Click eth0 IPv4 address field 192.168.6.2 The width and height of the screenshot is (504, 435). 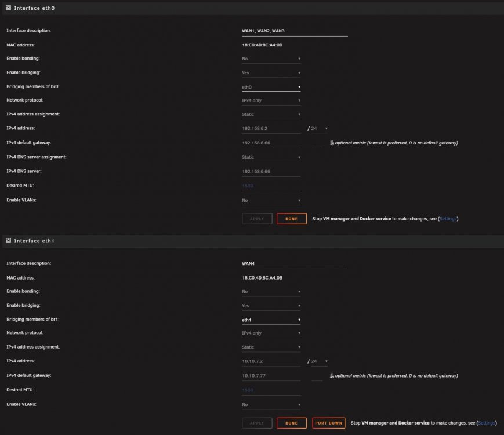click(x=271, y=129)
